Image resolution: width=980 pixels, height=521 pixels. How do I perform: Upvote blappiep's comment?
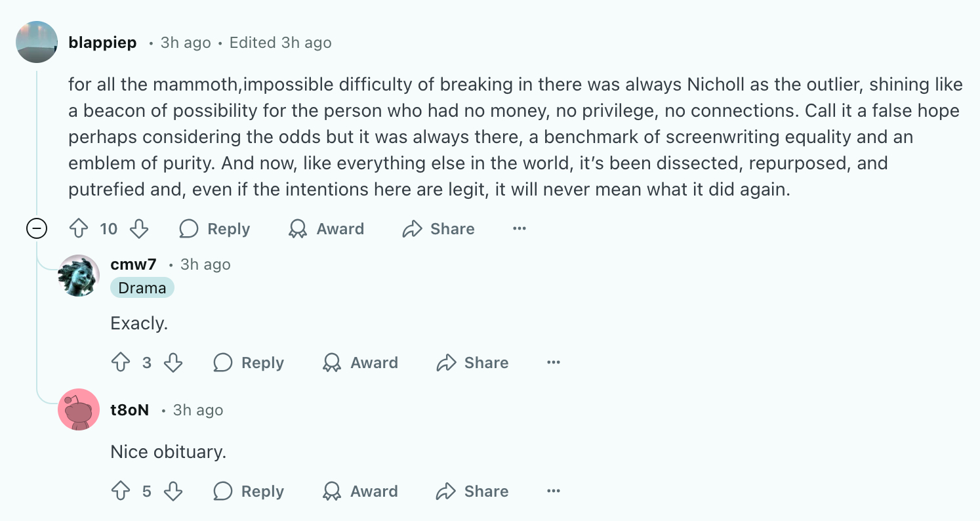[79, 229]
